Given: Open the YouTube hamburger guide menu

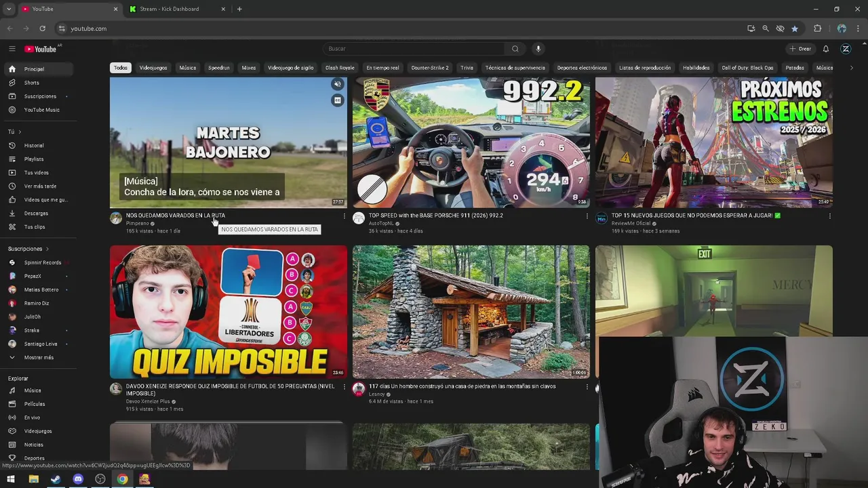Looking at the screenshot, I should [12, 49].
